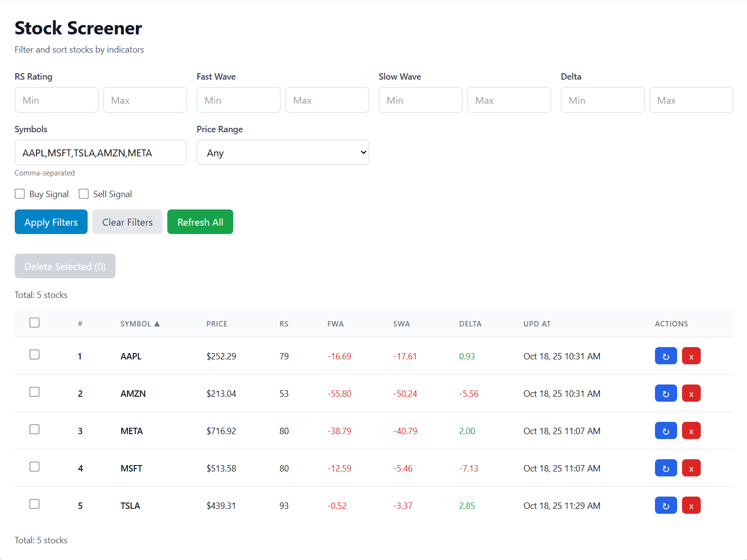
Task: Sort table by DELTA column header
Action: click(x=470, y=324)
